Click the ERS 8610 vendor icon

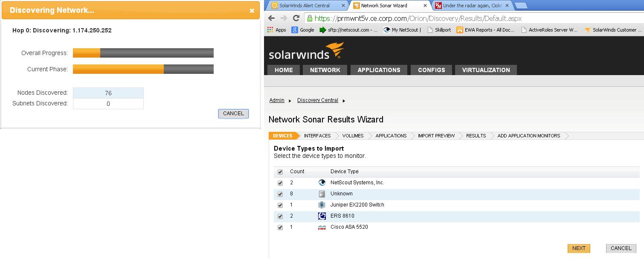click(x=322, y=216)
